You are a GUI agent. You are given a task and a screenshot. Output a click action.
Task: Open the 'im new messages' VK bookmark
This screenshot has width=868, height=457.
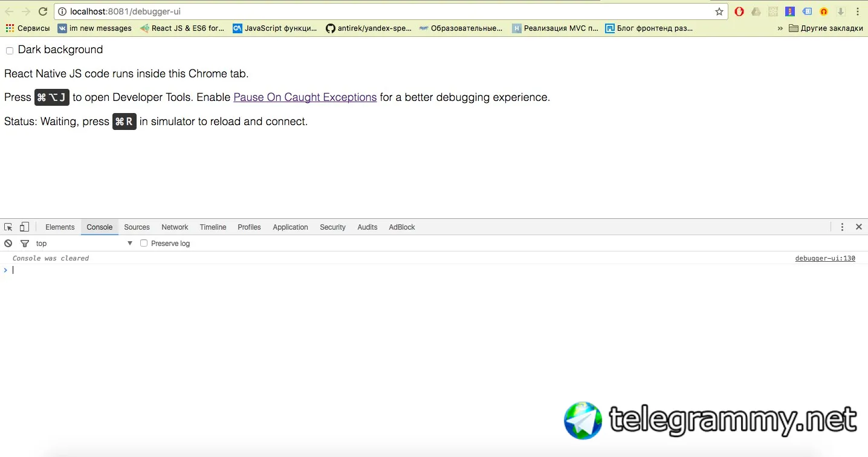[x=94, y=28]
